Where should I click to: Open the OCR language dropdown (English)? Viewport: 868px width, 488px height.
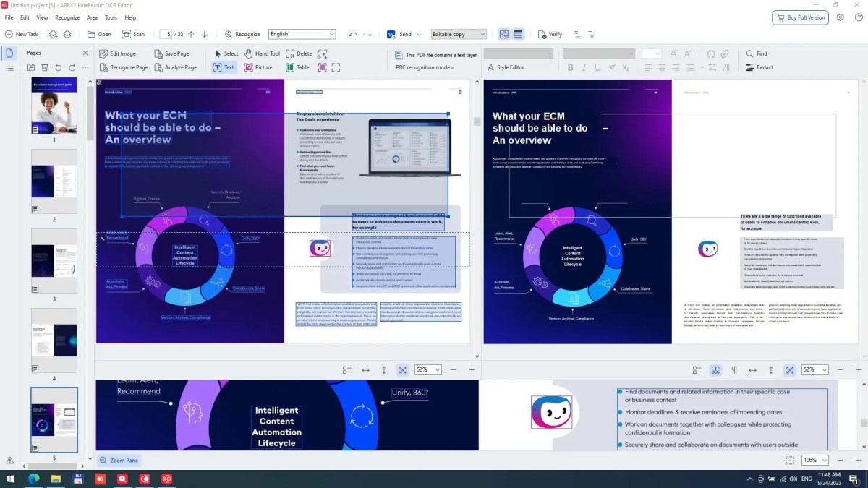pos(302,34)
